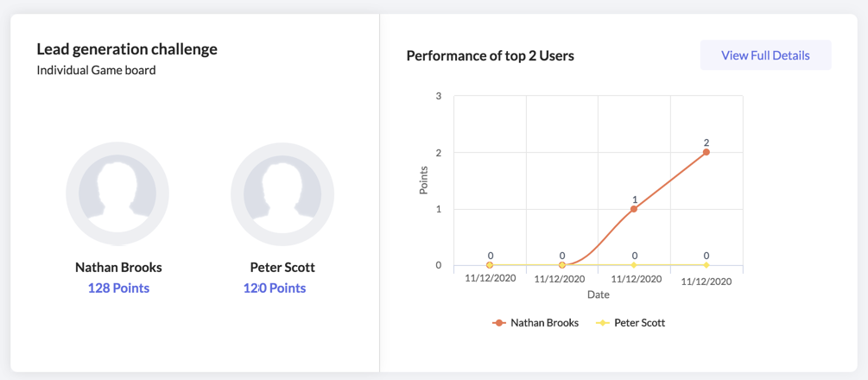Toggle Peter Scott series via legend label
This screenshot has height=380, width=868.
(639, 323)
